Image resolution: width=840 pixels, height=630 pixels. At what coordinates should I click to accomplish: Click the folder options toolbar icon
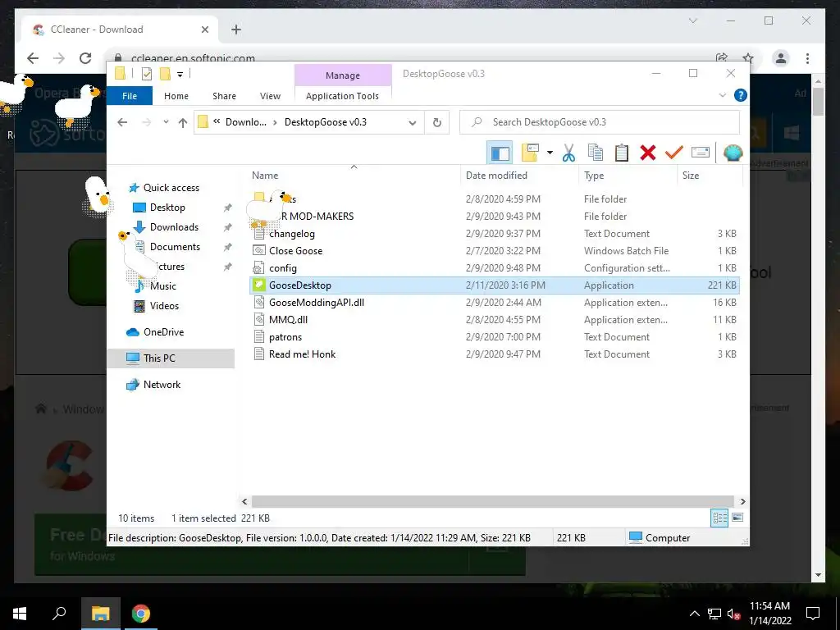(530, 153)
